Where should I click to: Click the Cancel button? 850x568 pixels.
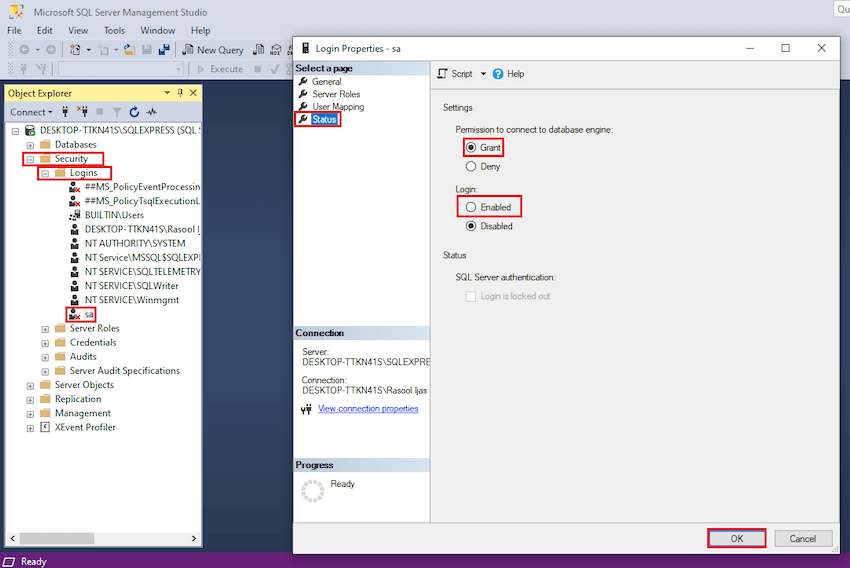802,538
